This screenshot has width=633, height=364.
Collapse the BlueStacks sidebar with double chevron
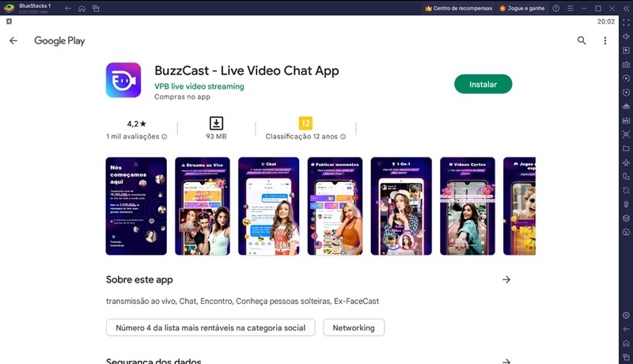(626, 8)
